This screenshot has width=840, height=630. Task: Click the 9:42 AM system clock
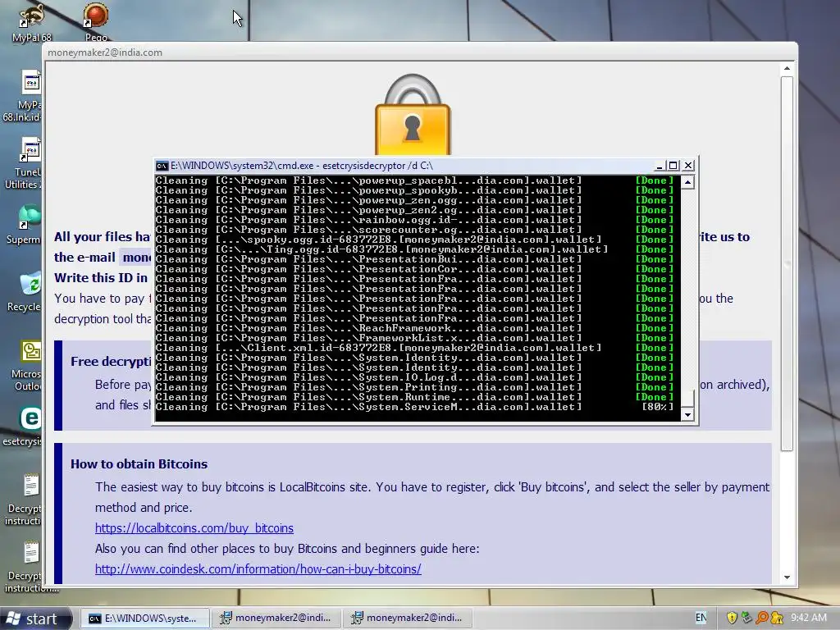coord(809,618)
